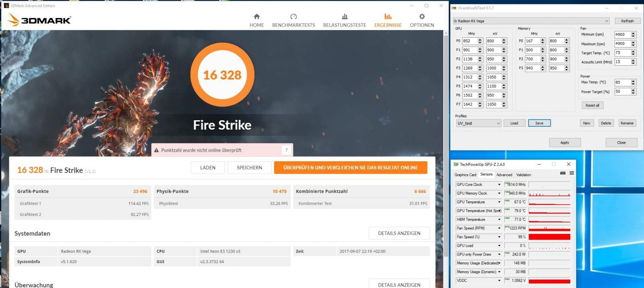644x288 pixels.
Task: Open the UV_test profile dropdown
Action: [x=479, y=123]
